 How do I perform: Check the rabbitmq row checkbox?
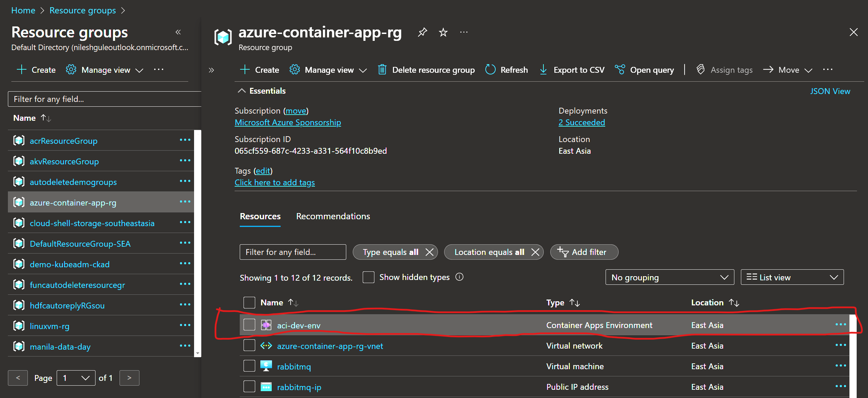point(249,366)
